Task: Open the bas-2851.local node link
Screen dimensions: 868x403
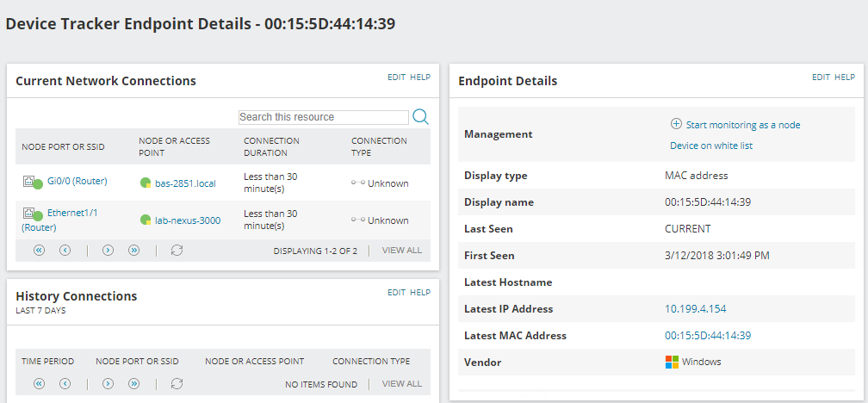Action: click(x=186, y=183)
